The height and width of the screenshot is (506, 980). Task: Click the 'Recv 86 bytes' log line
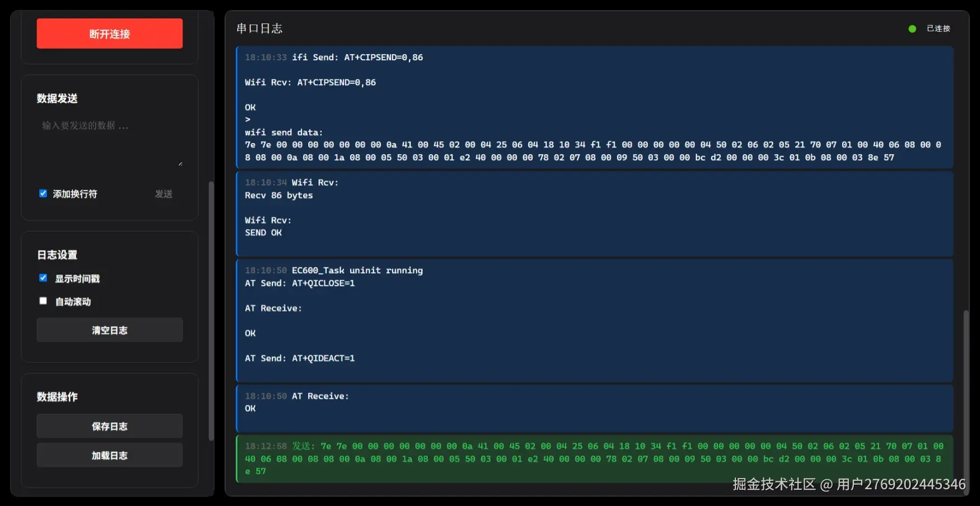click(279, 195)
